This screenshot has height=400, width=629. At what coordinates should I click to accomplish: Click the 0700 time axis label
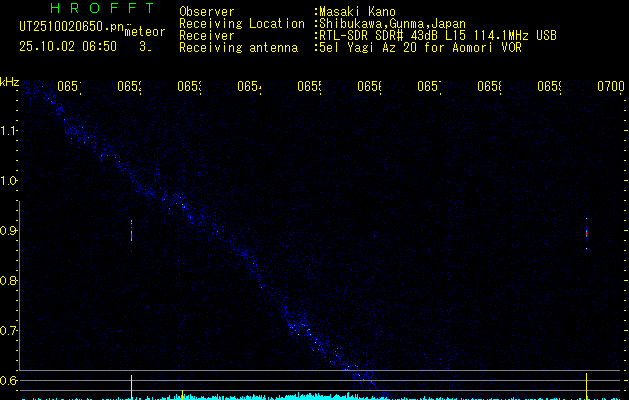(611, 87)
